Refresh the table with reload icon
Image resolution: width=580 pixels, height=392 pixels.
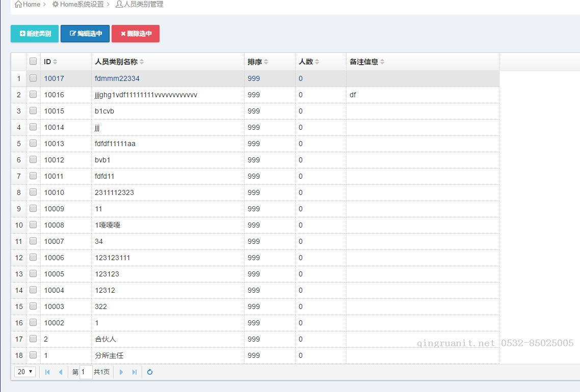(x=150, y=372)
